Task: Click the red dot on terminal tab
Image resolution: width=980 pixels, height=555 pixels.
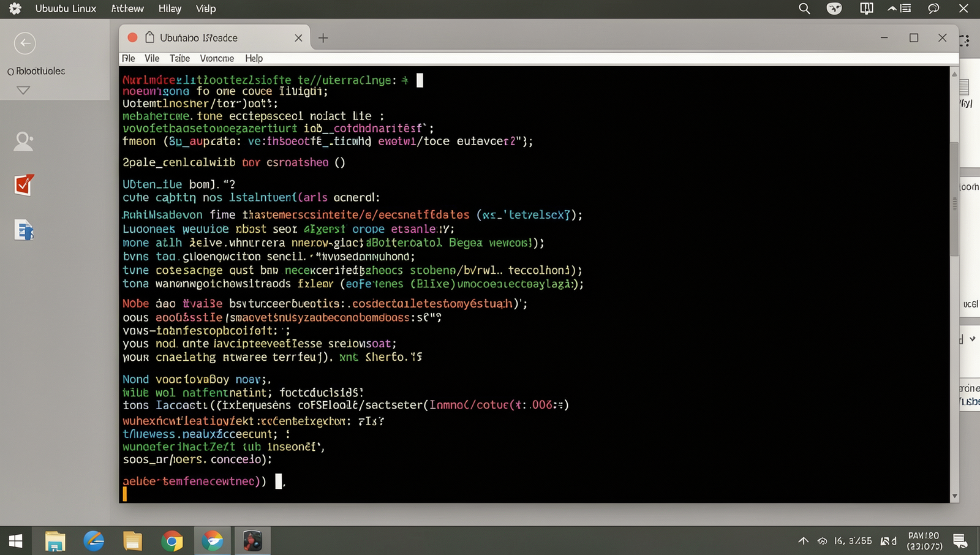Action: [132, 37]
